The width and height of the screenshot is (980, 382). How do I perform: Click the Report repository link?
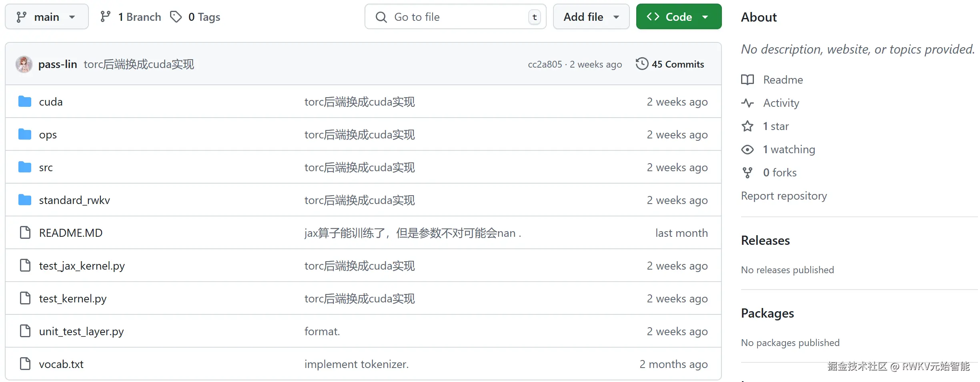click(x=784, y=196)
